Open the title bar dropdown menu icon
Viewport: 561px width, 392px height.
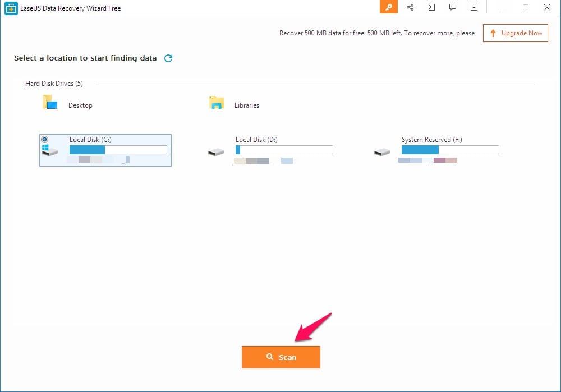(x=474, y=7)
